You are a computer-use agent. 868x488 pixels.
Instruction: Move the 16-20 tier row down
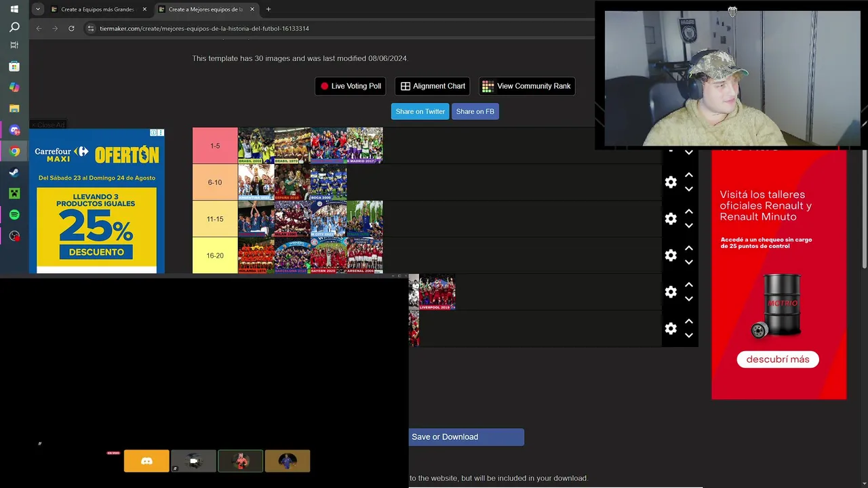(x=689, y=262)
